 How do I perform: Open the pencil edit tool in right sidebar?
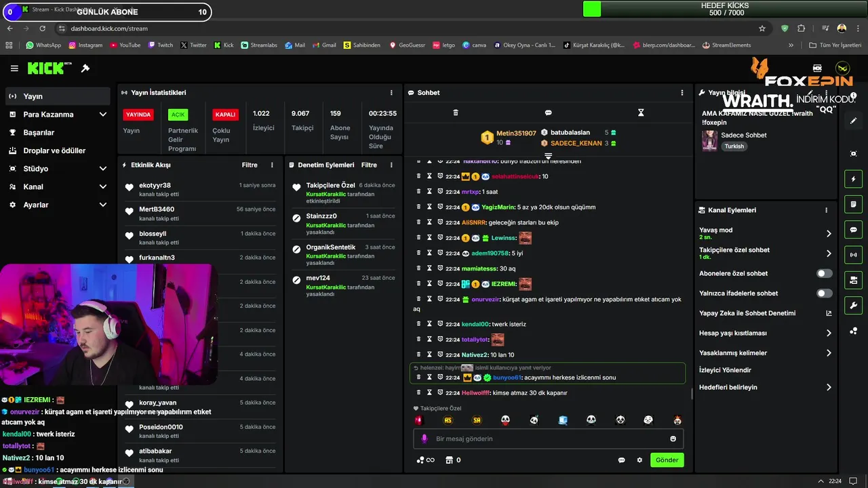[853, 121]
